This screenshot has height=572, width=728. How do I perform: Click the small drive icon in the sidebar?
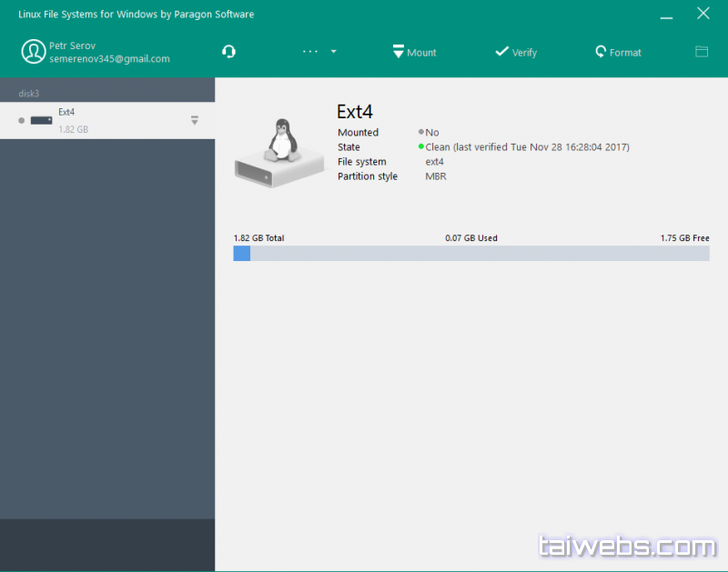(x=41, y=120)
